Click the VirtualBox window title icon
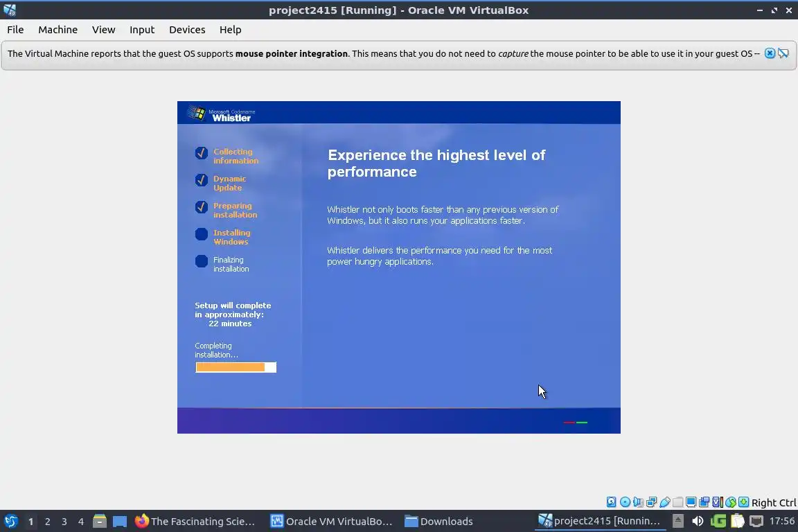The width and height of the screenshot is (798, 532). (10, 10)
